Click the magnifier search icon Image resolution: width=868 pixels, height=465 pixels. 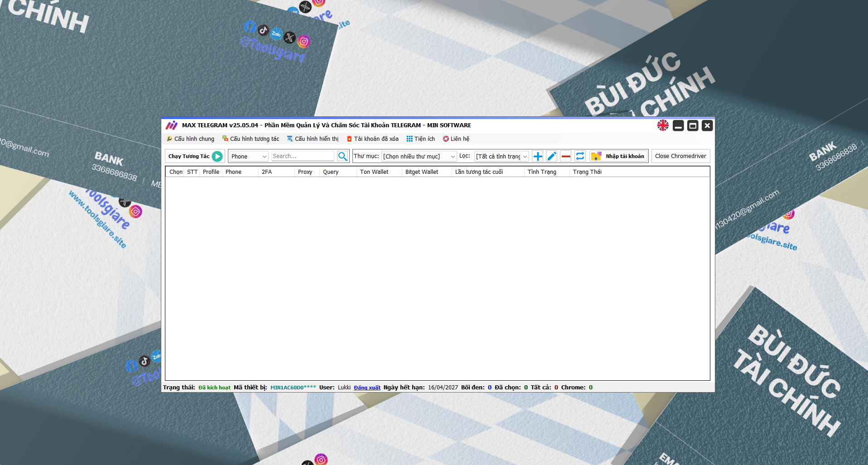[x=343, y=156]
